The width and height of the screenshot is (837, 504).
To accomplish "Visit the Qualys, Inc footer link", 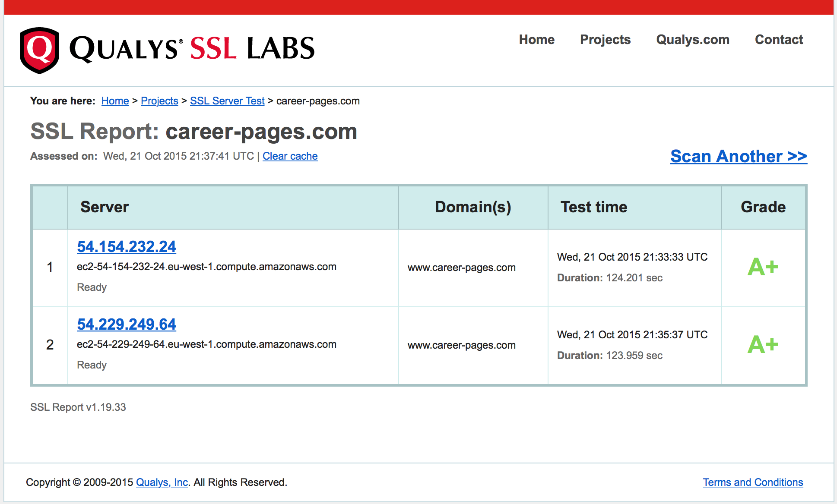I will click(162, 482).
